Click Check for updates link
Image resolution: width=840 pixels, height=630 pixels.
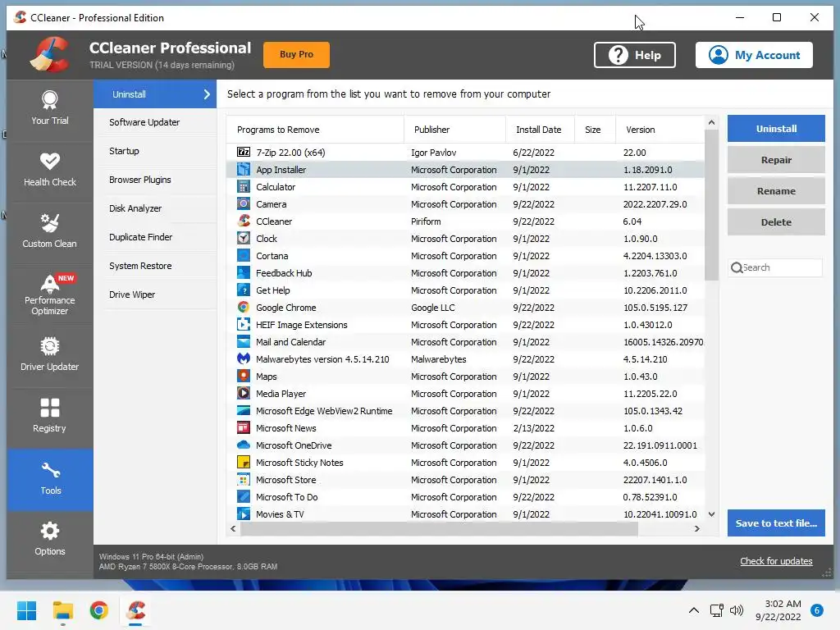click(776, 561)
